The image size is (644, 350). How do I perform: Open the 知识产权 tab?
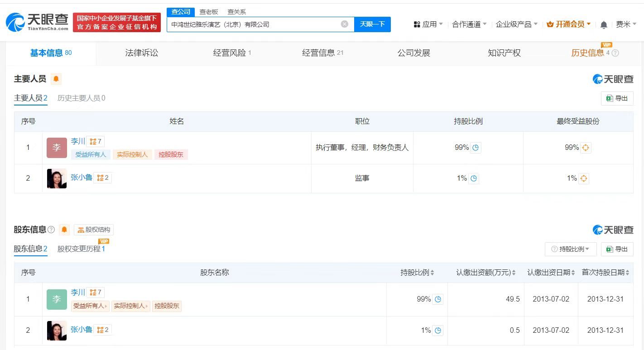coord(504,53)
